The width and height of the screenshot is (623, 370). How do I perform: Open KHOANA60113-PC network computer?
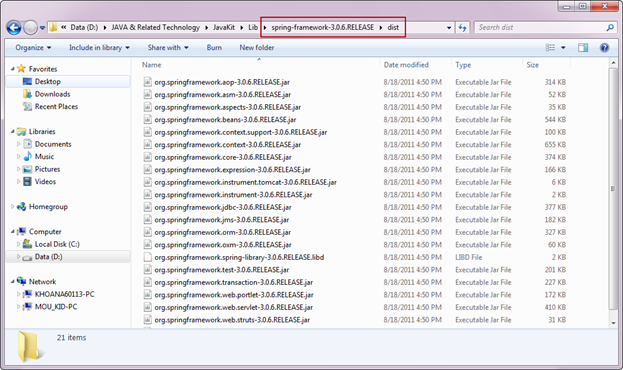(x=64, y=294)
